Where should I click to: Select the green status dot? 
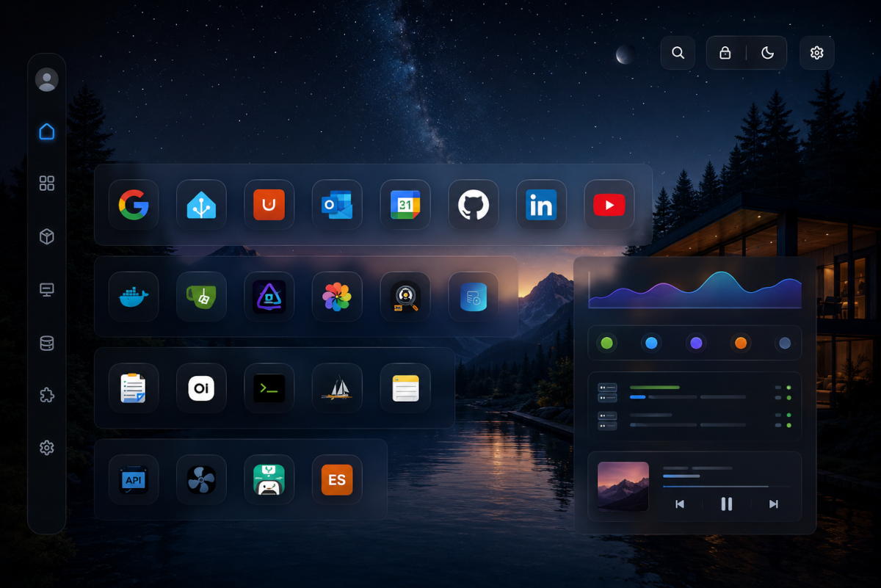point(606,343)
